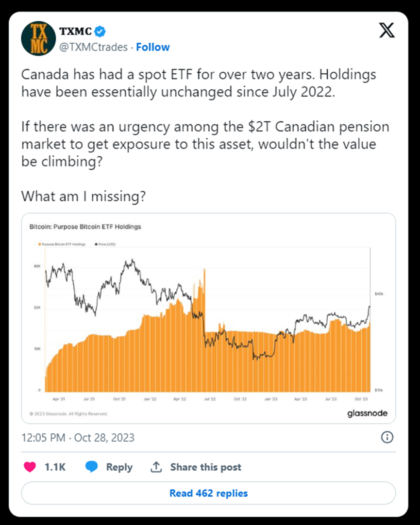Like the post with the heart icon
The image size is (420, 525).
click(x=30, y=467)
